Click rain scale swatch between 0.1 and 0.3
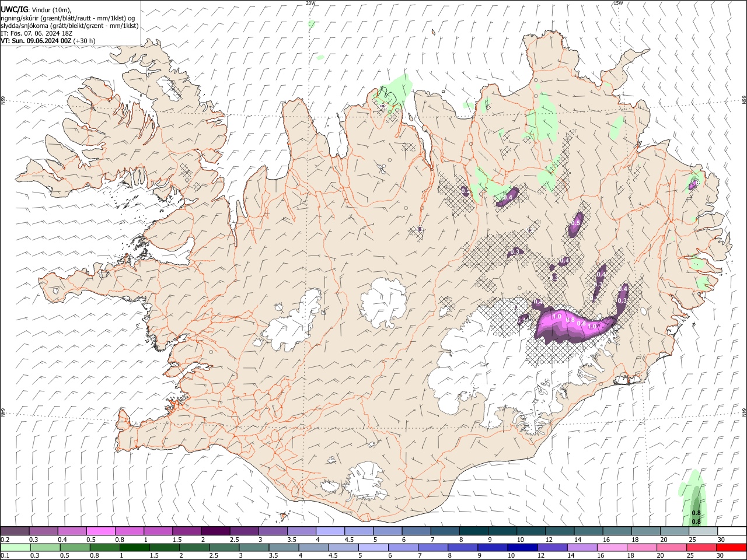 [15, 548]
